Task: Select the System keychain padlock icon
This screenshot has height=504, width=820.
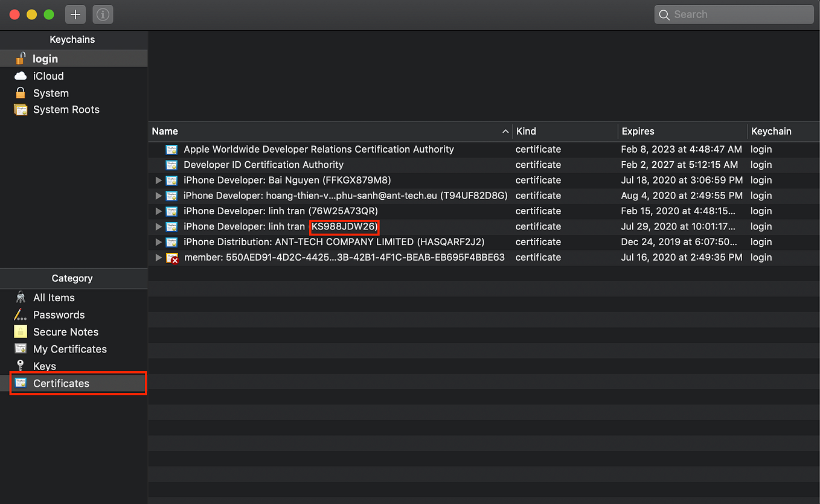Action: coord(21,93)
